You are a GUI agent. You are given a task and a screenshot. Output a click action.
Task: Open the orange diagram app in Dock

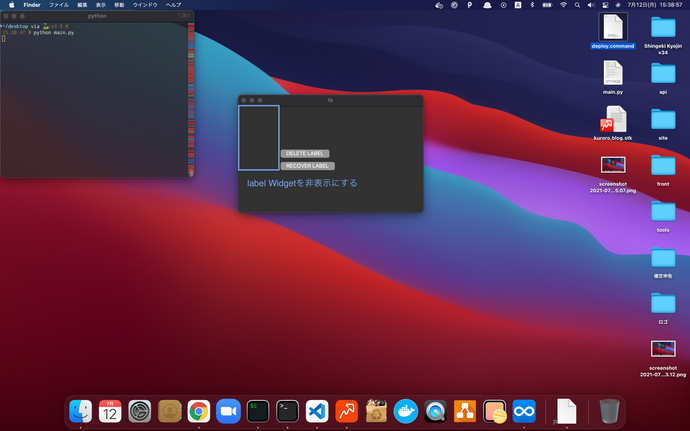465,411
